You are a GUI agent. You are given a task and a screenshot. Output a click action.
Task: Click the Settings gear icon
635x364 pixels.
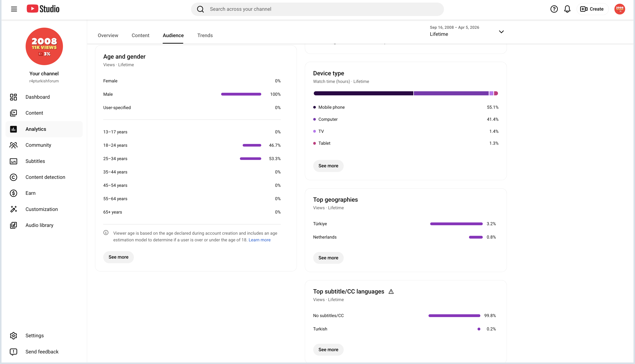(14, 336)
